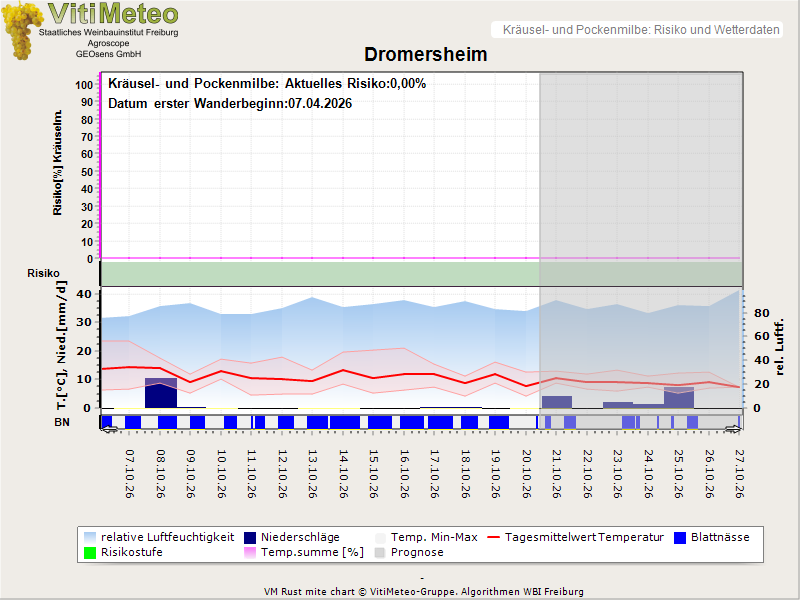The height and width of the screenshot is (600, 800).
Task: Click the 'Prognose' legend label
Action: 417,553
